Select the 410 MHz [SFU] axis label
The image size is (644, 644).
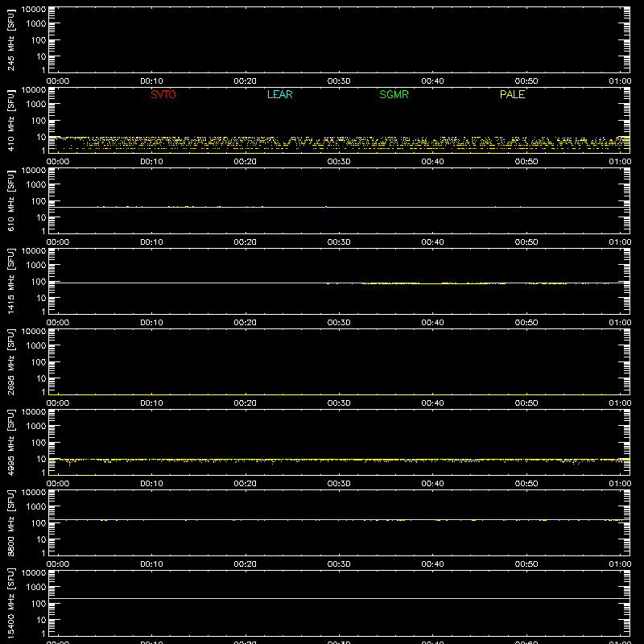(11, 120)
